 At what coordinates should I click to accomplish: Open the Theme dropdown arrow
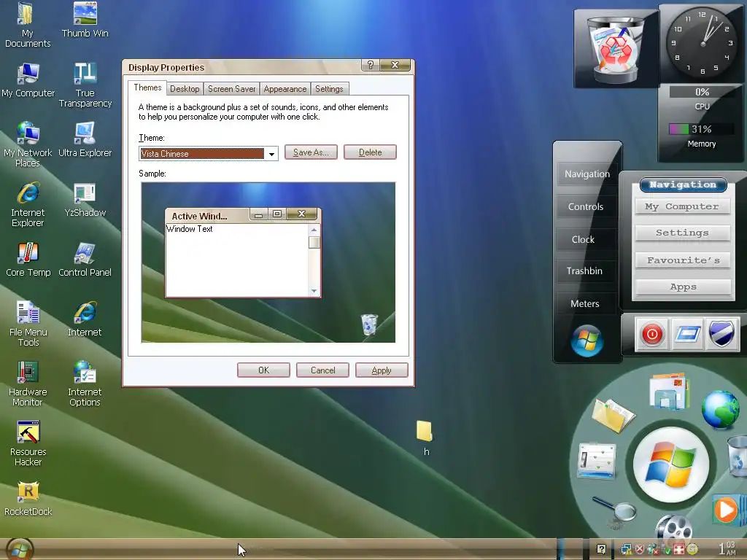pos(271,154)
